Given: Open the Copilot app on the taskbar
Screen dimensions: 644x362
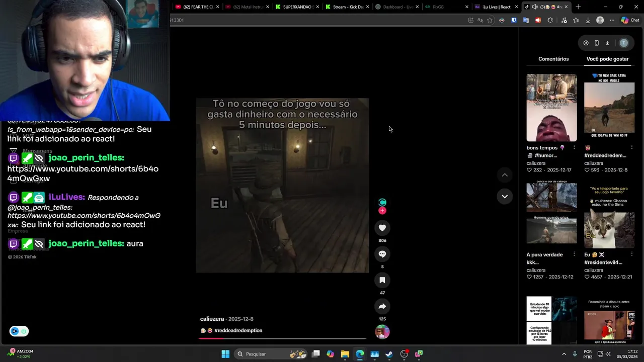Looking at the screenshot, I should (330, 354).
